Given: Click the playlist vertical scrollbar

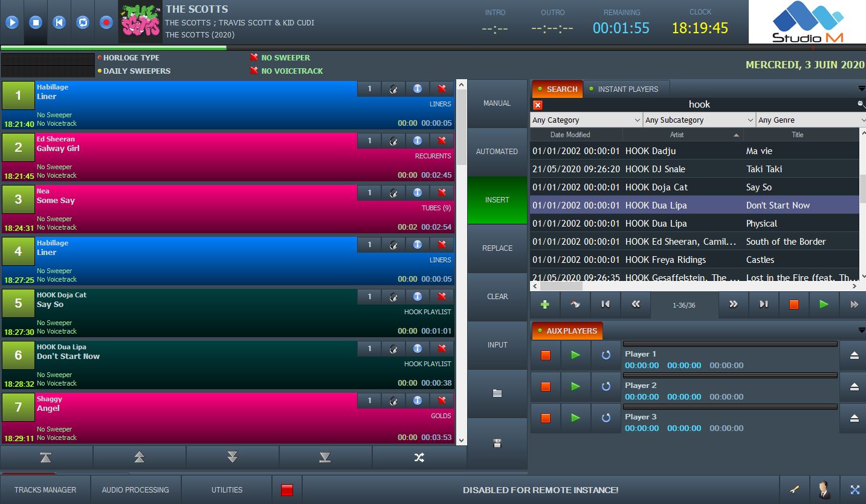Looking at the screenshot, I should click(x=461, y=263).
